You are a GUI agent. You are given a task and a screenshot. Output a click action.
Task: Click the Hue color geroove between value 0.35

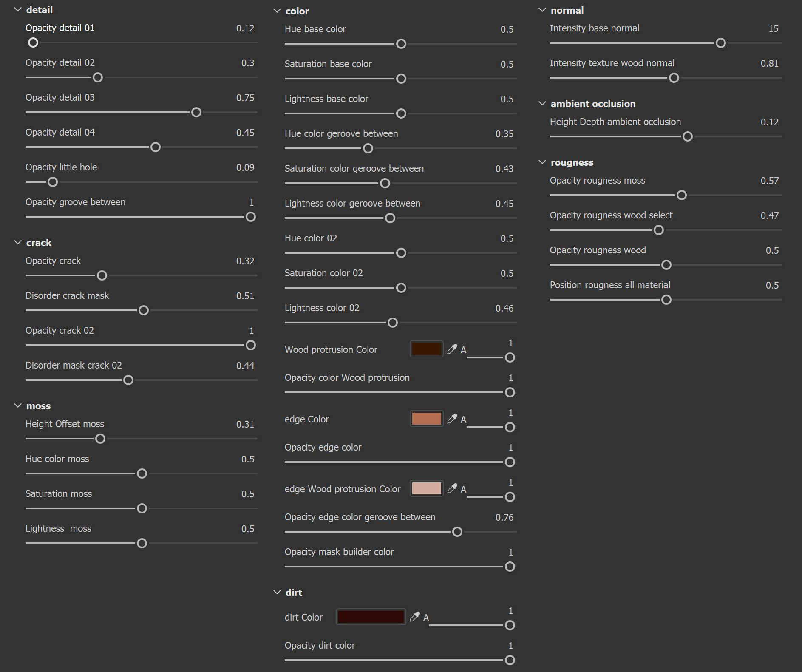coord(504,134)
